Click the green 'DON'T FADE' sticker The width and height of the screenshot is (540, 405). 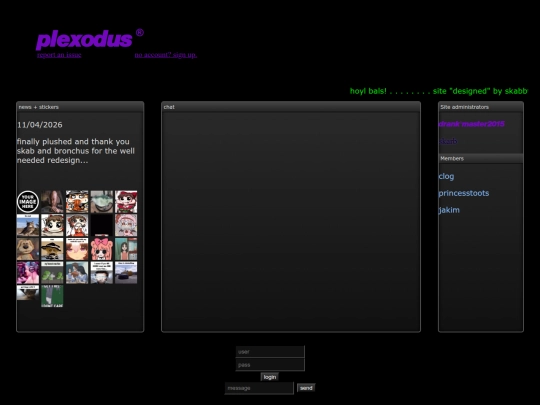[52, 296]
